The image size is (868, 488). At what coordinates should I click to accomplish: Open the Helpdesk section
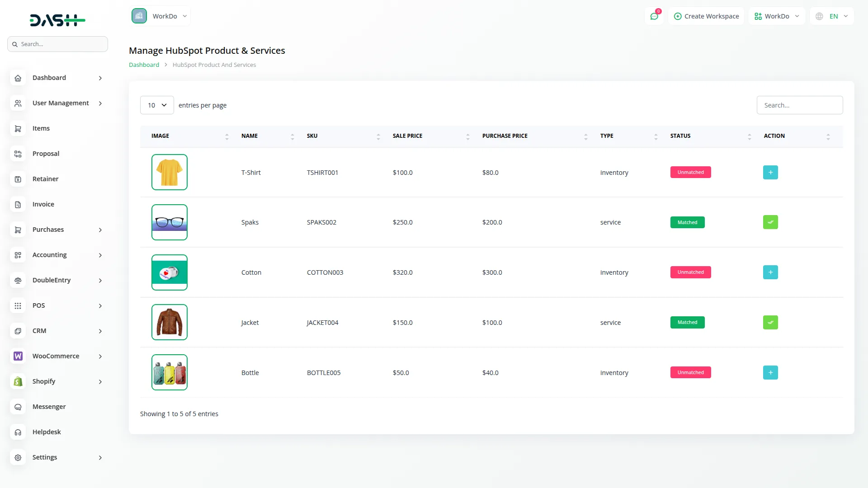pos(47,432)
